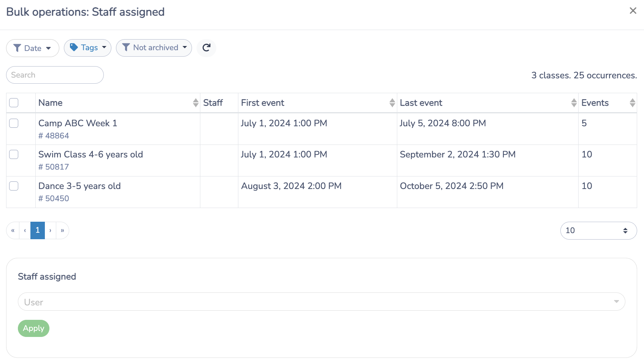Click last event October 5, 2024 2:50 PM
This screenshot has height=359, width=644.
coord(452,186)
